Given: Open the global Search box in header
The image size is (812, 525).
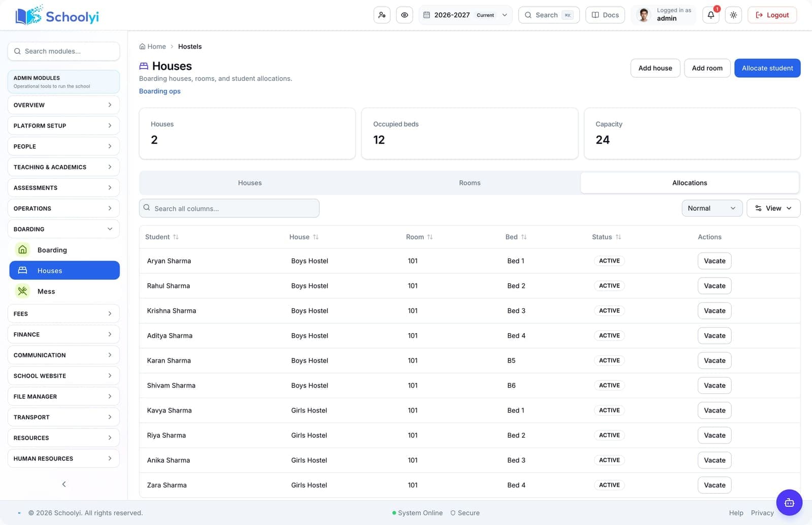Looking at the screenshot, I should pos(549,15).
